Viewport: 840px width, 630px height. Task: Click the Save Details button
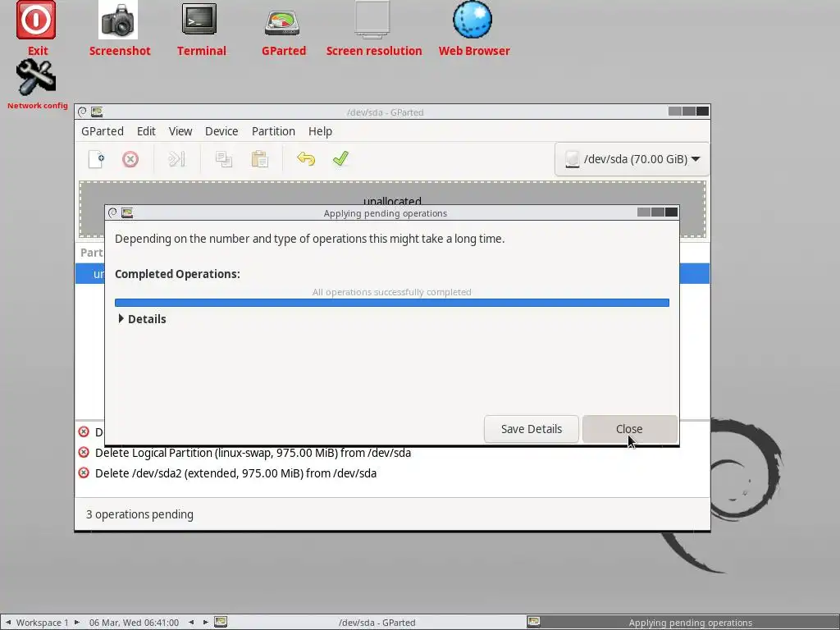point(532,429)
